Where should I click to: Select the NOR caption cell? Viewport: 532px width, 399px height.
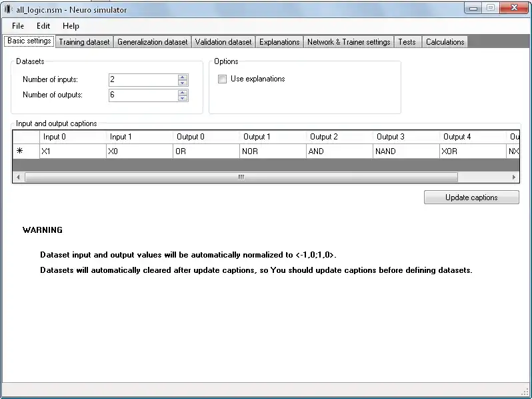tap(273, 151)
